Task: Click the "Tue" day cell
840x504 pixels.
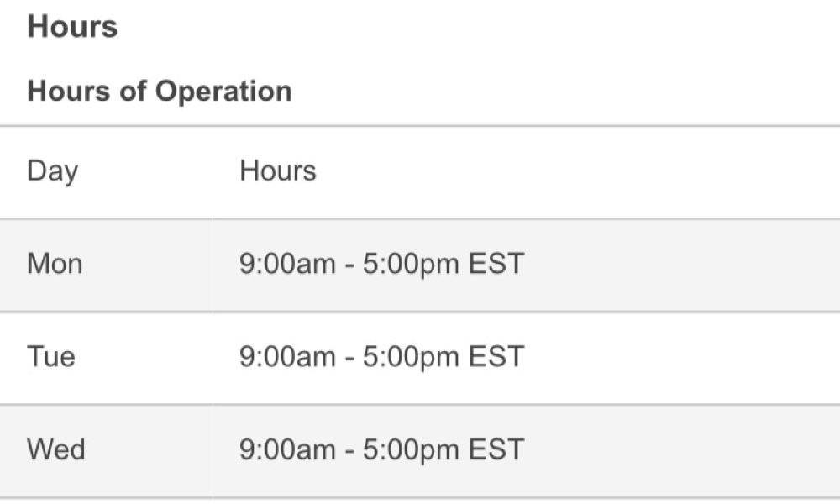Action: click(x=51, y=357)
